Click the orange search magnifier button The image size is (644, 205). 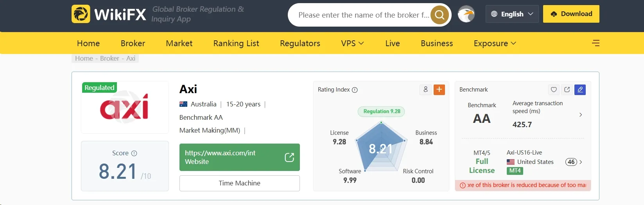[439, 15]
